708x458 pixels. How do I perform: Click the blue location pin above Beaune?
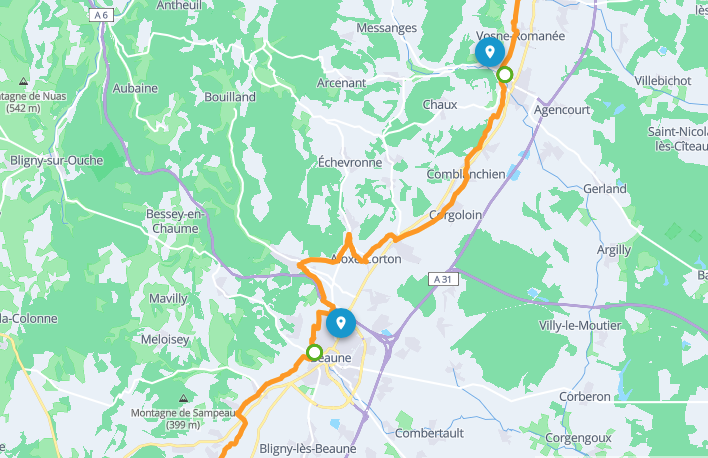pyautogui.click(x=341, y=323)
